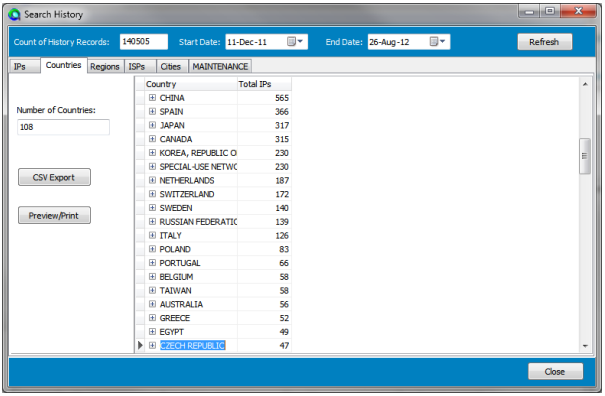Open the Cities tab
Image resolution: width=605 pixels, height=396 pixels.
pyautogui.click(x=172, y=66)
